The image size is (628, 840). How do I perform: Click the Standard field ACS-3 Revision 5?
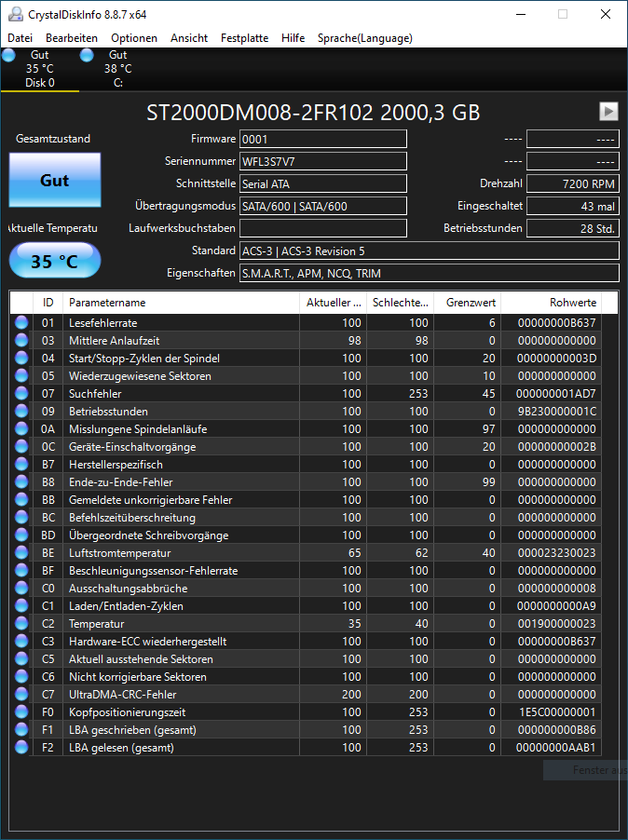(430, 251)
